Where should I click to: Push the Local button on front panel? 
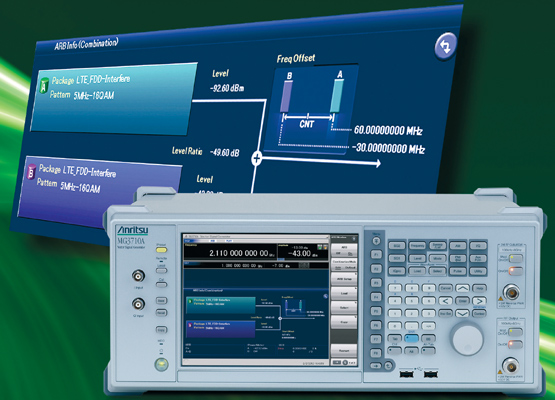[161, 270]
